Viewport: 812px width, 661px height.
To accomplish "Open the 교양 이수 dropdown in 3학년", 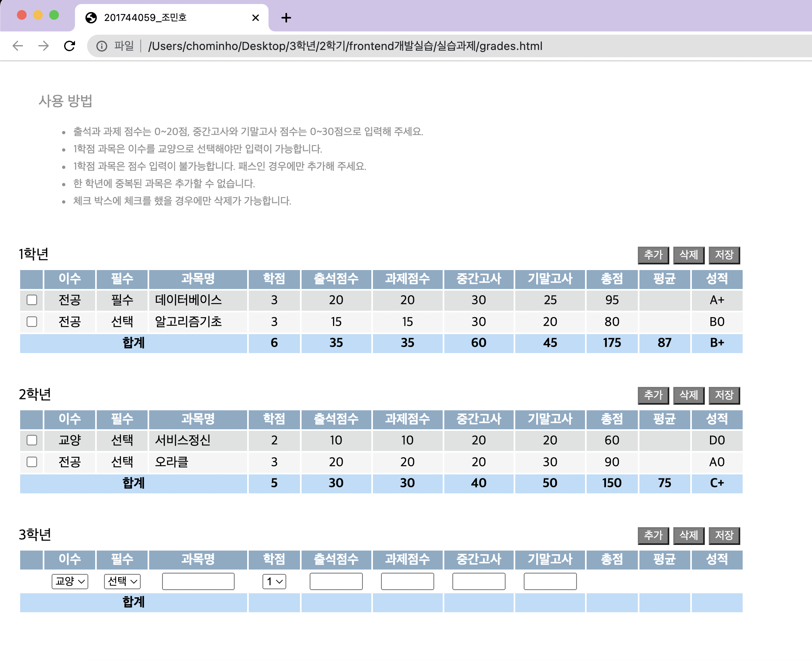I will pos(69,581).
